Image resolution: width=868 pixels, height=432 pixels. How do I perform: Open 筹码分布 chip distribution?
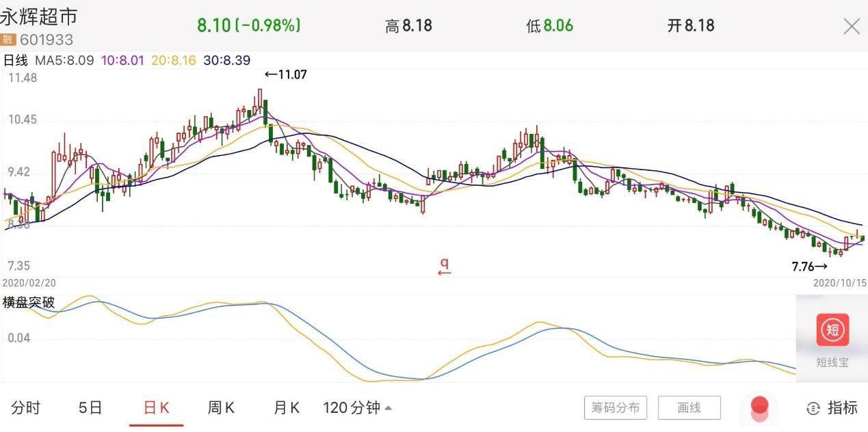pos(616,408)
